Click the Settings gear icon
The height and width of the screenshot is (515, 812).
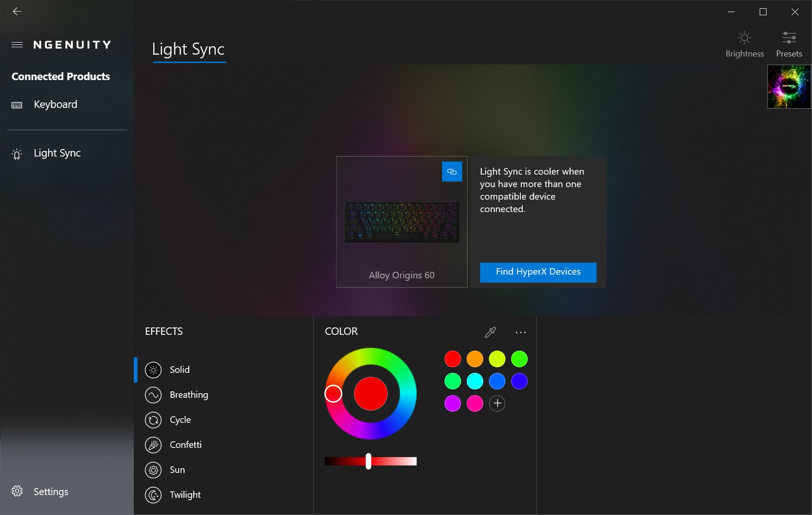(17, 491)
